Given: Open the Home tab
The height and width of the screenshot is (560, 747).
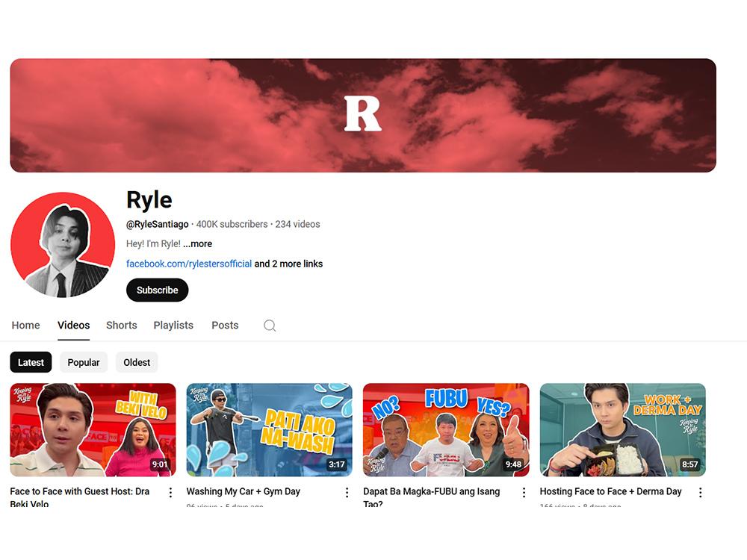Looking at the screenshot, I should 25,326.
